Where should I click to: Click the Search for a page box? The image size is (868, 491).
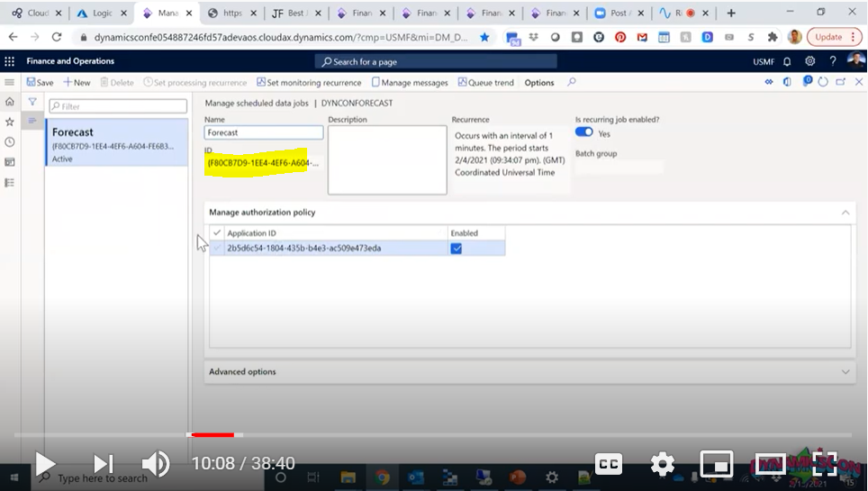click(436, 61)
